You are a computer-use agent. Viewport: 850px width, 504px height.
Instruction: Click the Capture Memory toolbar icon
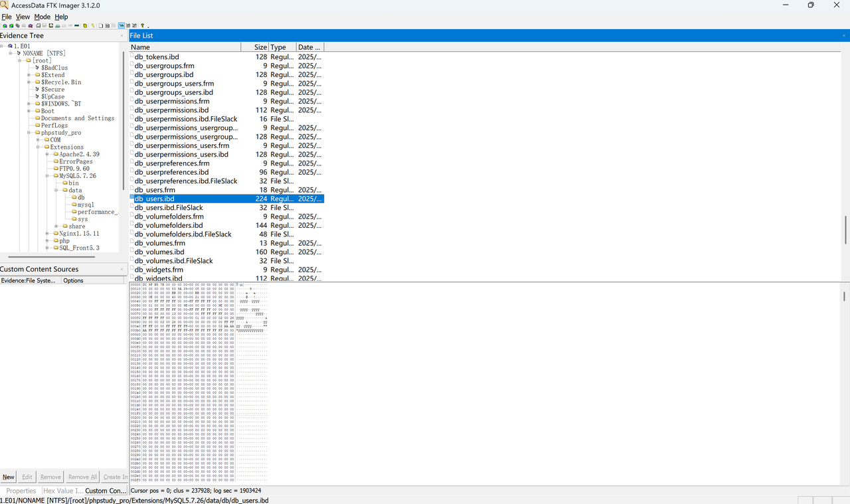(77, 26)
